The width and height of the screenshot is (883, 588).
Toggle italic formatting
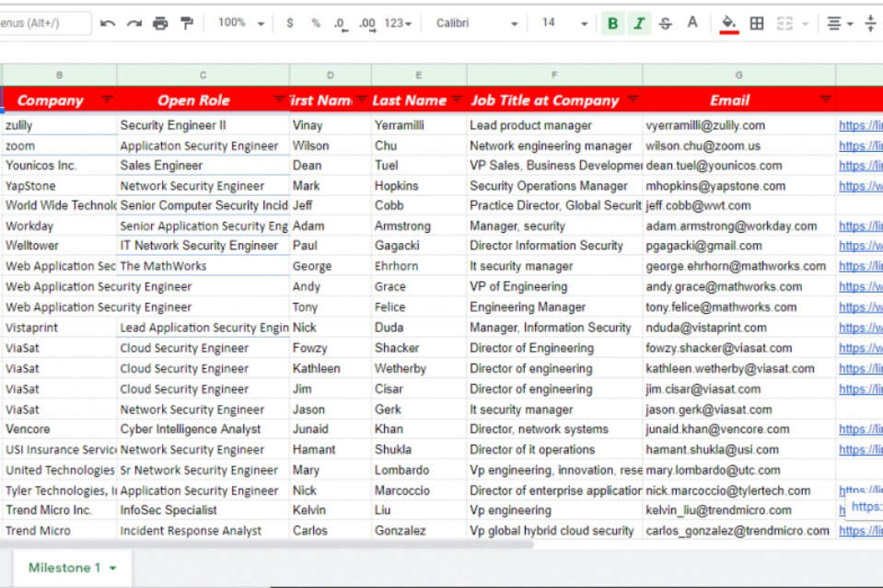[x=639, y=23]
